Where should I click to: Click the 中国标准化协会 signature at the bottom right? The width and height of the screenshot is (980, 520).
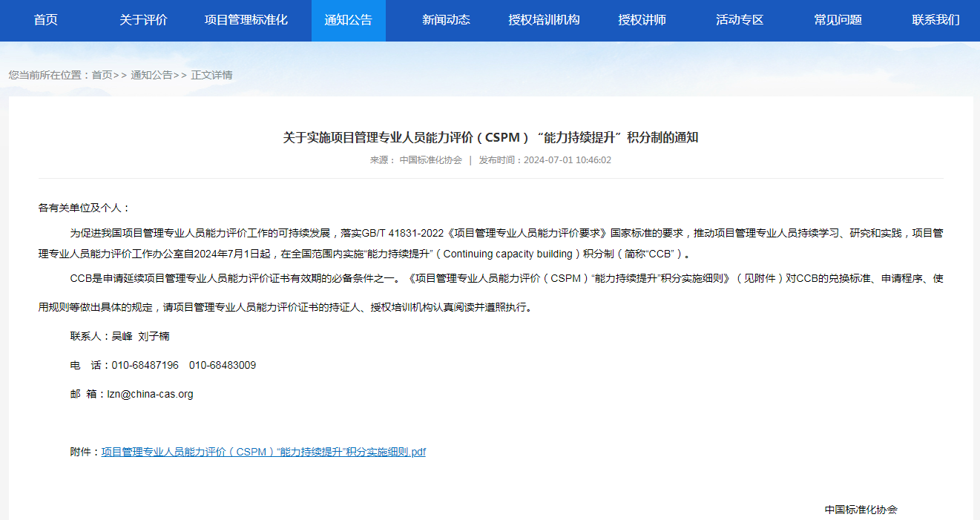(861, 510)
